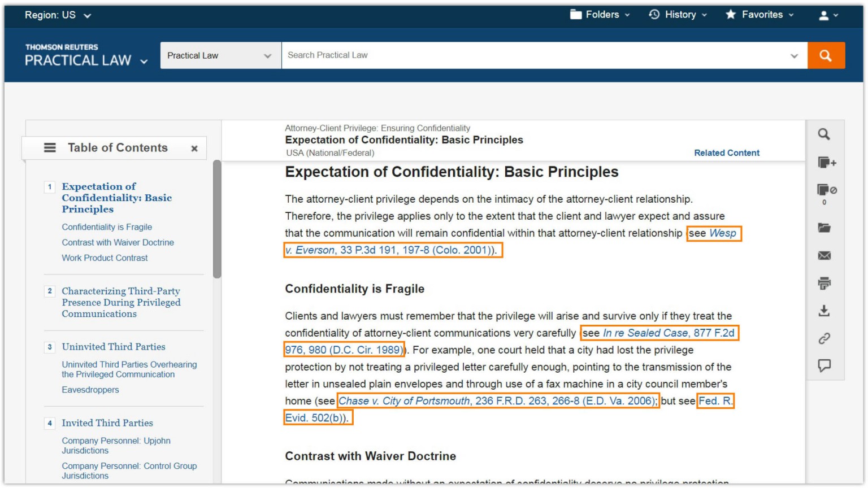Close the Table of Contents panel
868x488 pixels.
coord(194,149)
